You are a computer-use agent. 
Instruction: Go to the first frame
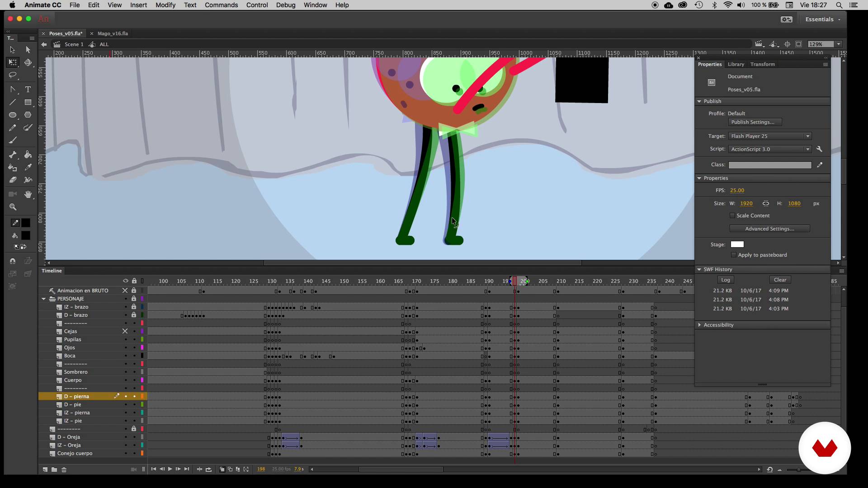point(154,469)
